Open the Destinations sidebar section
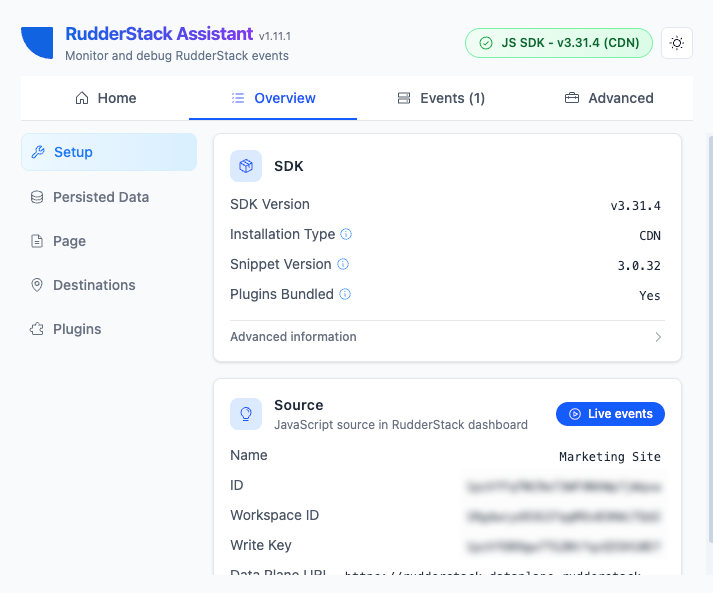 109,285
